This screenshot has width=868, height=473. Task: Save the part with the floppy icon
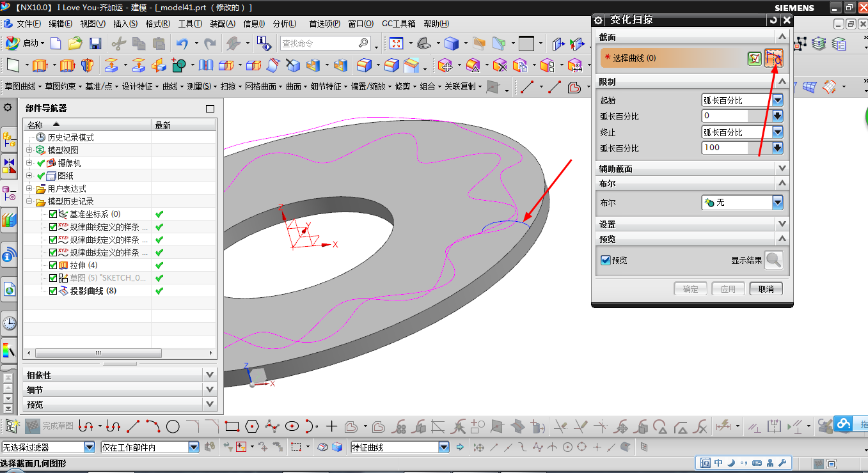pos(95,43)
